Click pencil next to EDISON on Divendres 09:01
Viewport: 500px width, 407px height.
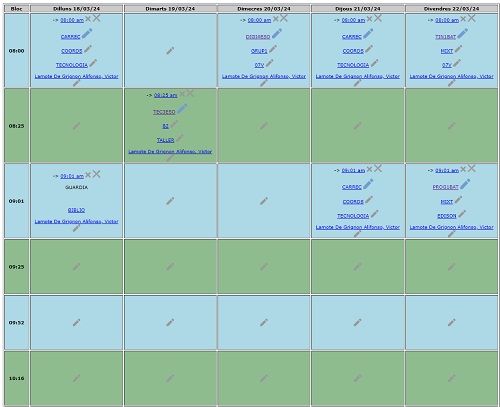click(462, 214)
